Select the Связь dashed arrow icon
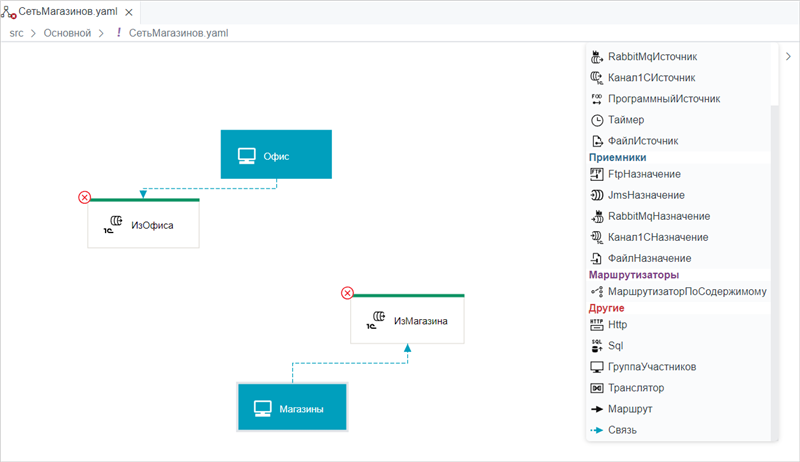This screenshot has width=800, height=462. (x=596, y=430)
